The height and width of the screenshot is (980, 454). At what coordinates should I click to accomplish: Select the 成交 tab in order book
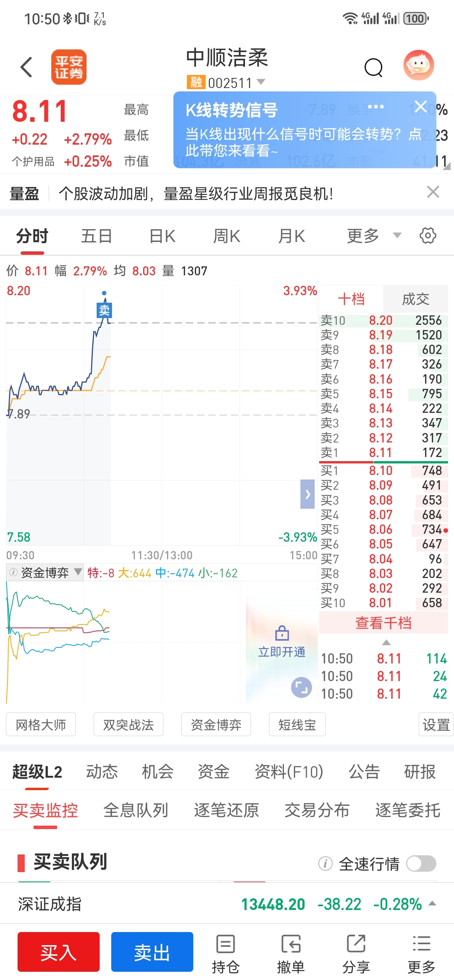pos(415,299)
